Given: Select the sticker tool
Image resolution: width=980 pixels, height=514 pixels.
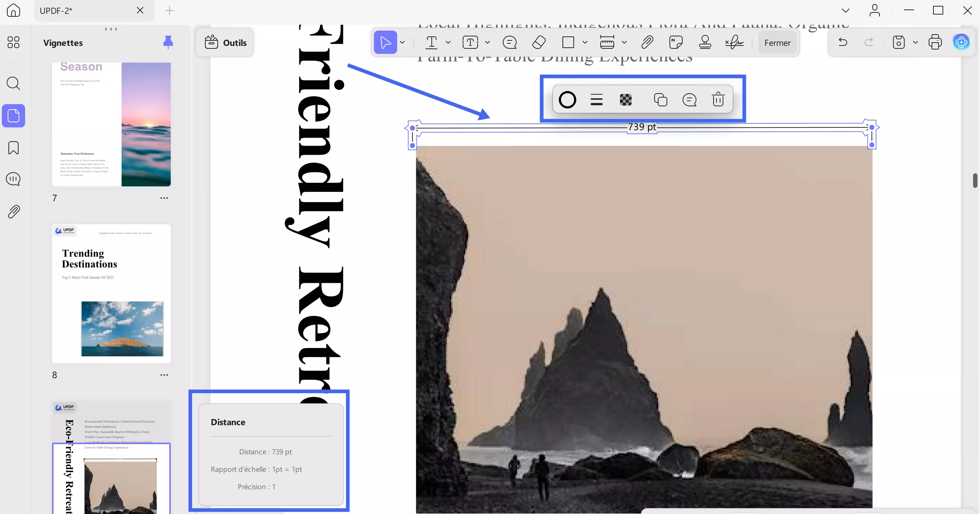Looking at the screenshot, I should point(676,42).
